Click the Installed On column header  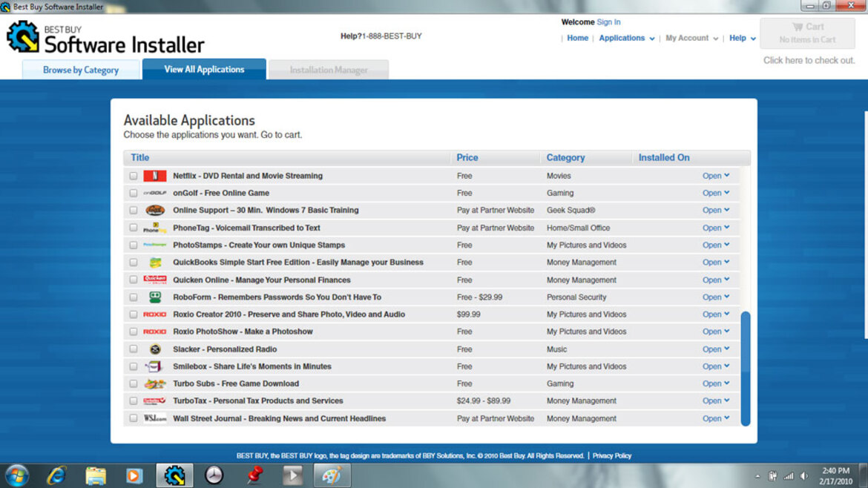[x=664, y=158]
